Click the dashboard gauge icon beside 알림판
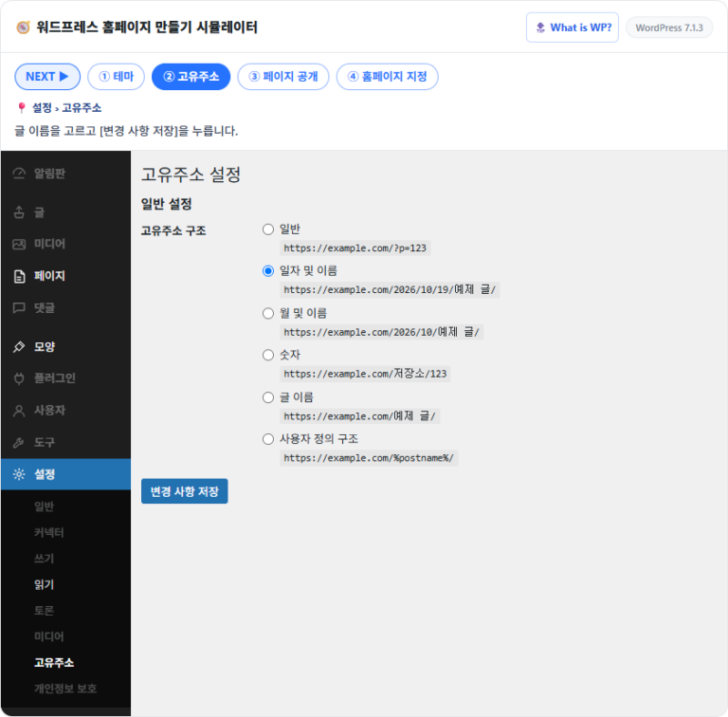This screenshot has height=717, width=728. click(19, 174)
